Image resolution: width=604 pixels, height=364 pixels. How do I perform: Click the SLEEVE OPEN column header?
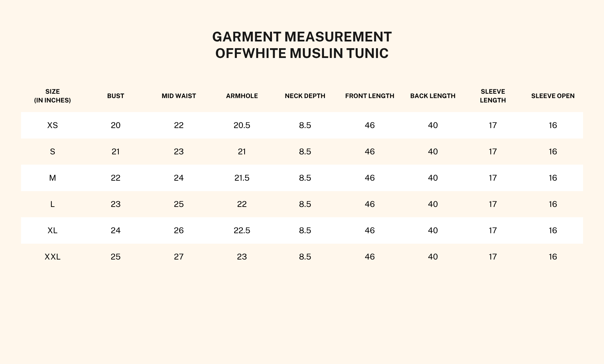click(x=553, y=96)
